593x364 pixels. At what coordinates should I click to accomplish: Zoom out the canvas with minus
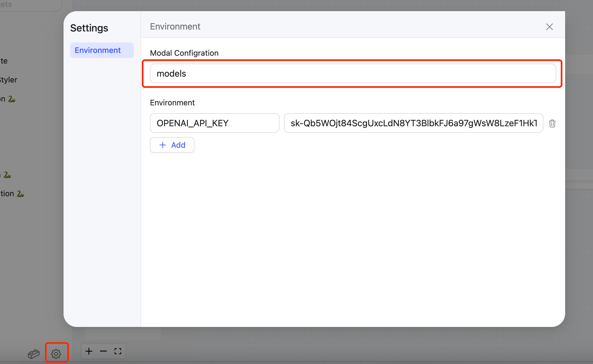103,351
